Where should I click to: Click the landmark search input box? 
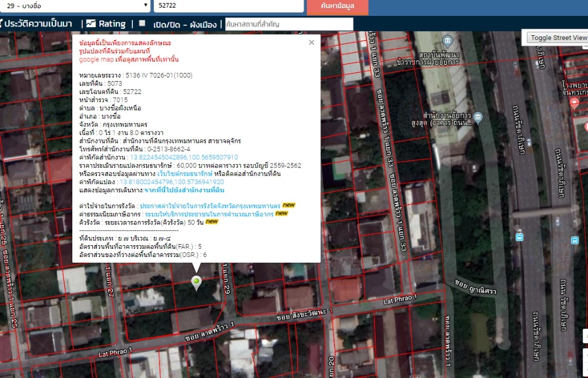coord(289,24)
